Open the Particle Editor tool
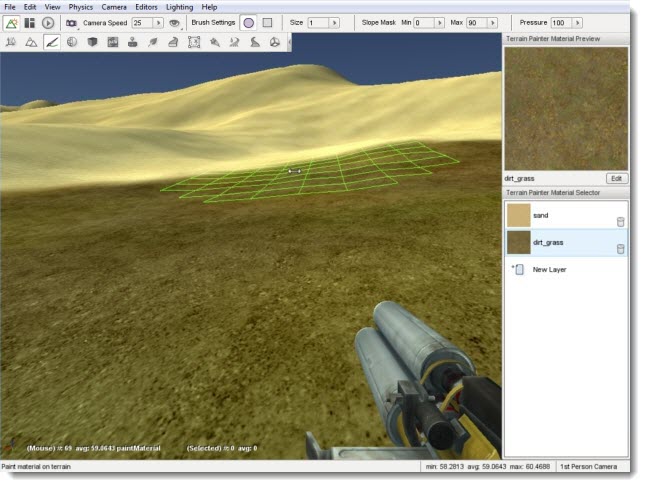 (x=214, y=42)
